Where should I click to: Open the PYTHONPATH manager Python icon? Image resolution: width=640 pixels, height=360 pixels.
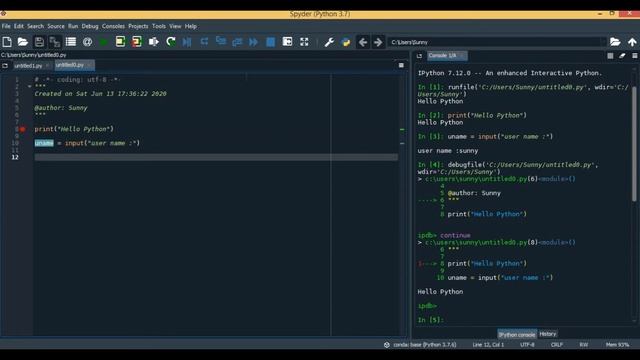(346, 42)
